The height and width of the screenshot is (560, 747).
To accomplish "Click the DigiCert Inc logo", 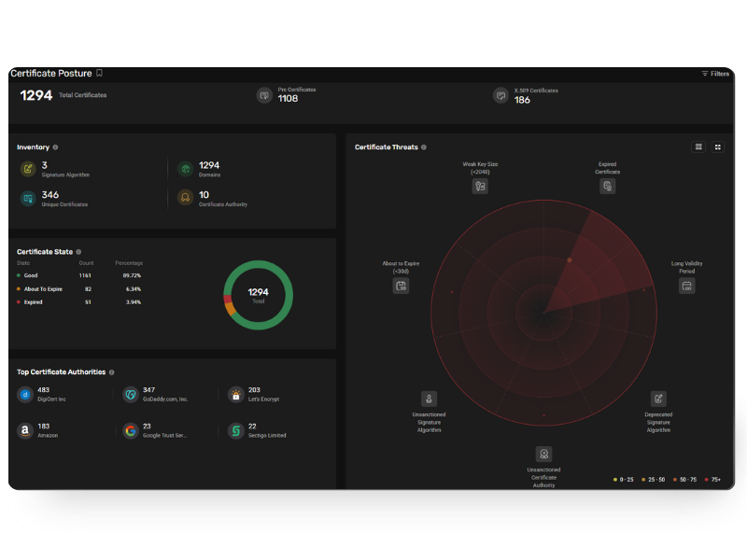I will (x=25, y=394).
